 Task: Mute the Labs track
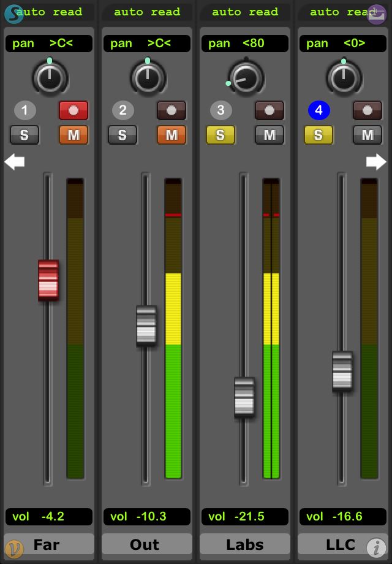coord(269,135)
